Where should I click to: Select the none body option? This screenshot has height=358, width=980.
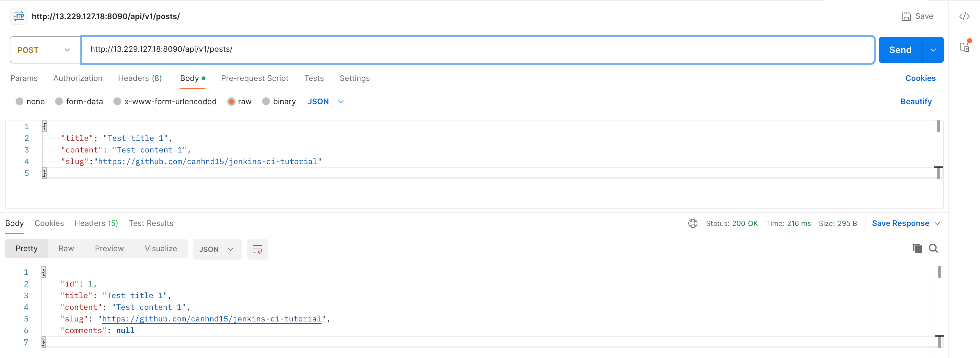(19, 101)
